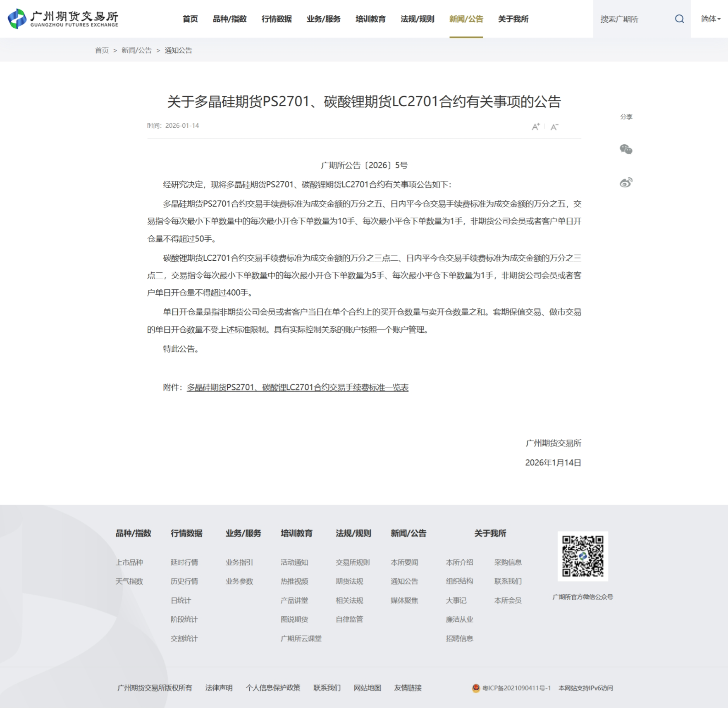Go to 首页 in the breadcrumb

102,50
